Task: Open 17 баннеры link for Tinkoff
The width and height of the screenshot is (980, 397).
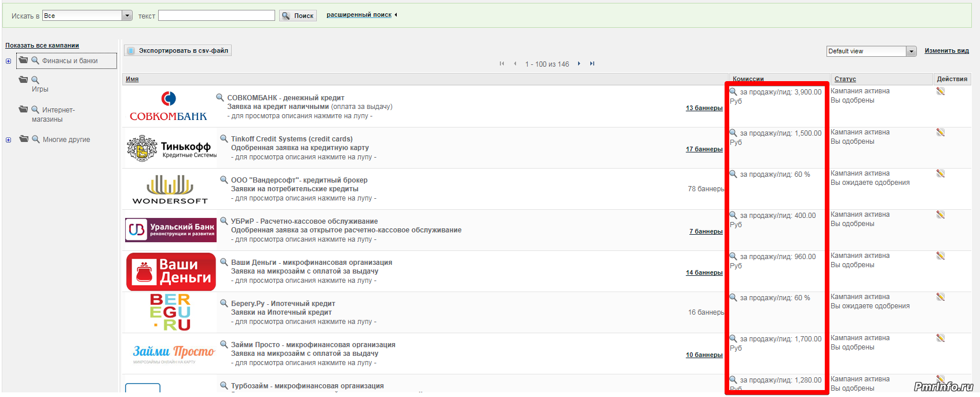Action: pos(704,149)
